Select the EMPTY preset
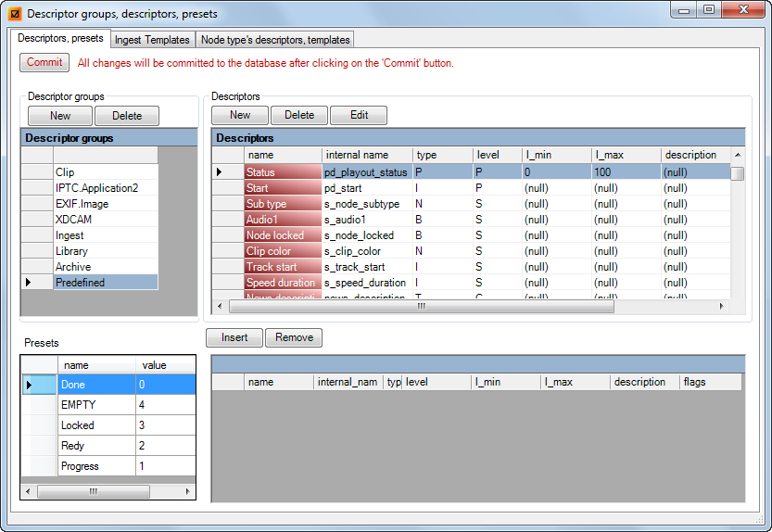The width and height of the screenshot is (772, 532). 97,405
